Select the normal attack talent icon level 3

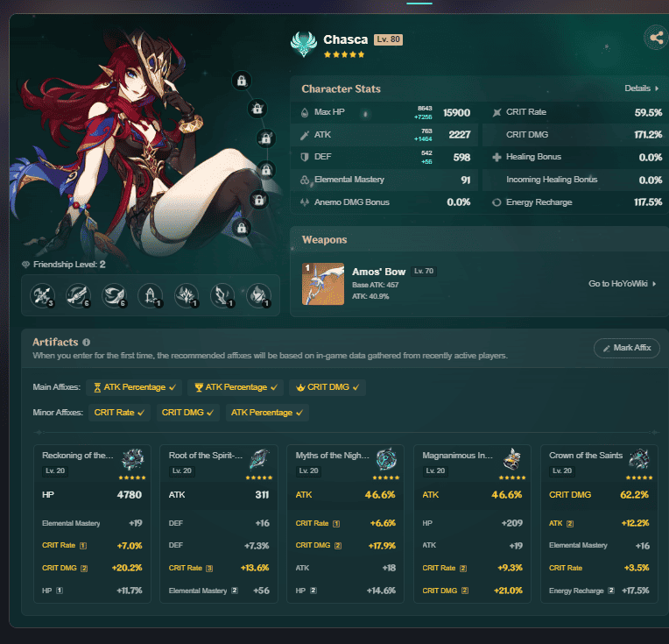(42, 295)
